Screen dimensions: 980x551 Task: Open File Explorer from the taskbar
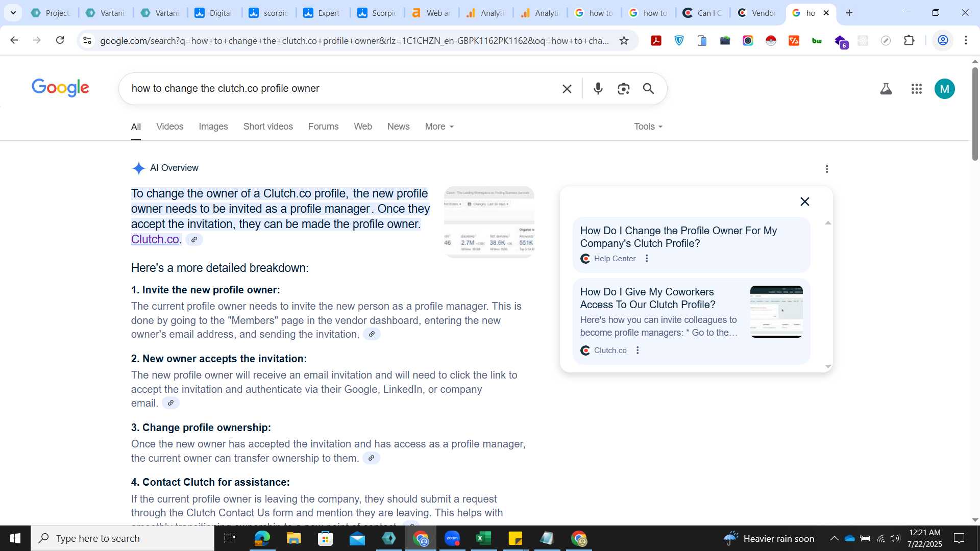click(293, 538)
